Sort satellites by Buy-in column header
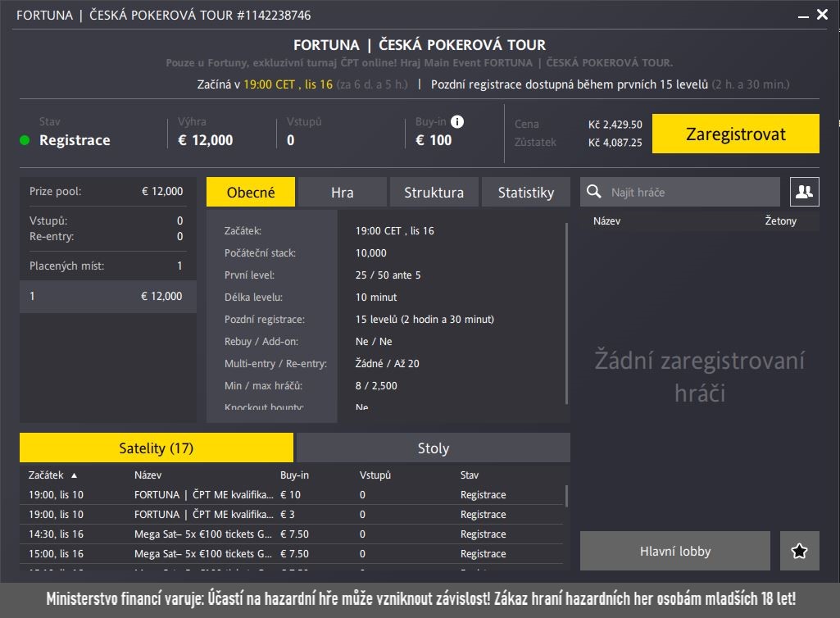This screenshot has height=618, width=840. [x=294, y=475]
